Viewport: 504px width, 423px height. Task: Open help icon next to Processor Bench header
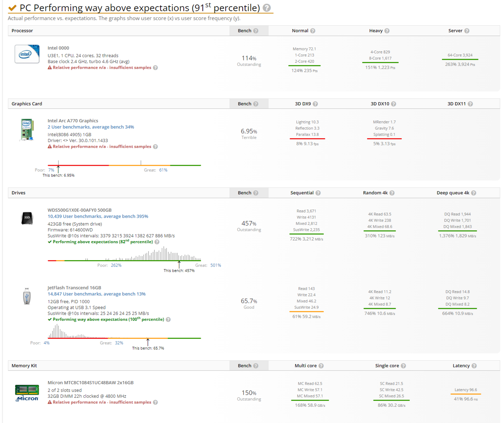[256, 31]
